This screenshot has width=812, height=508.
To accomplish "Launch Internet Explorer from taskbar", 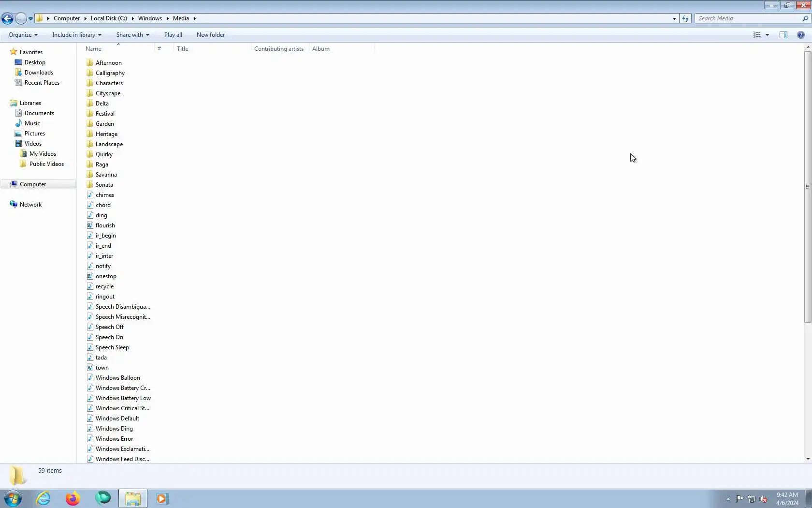I will tap(43, 498).
